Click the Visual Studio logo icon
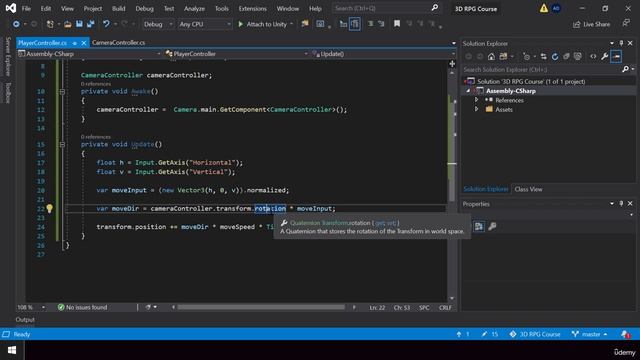The image size is (640, 360). 11,8
